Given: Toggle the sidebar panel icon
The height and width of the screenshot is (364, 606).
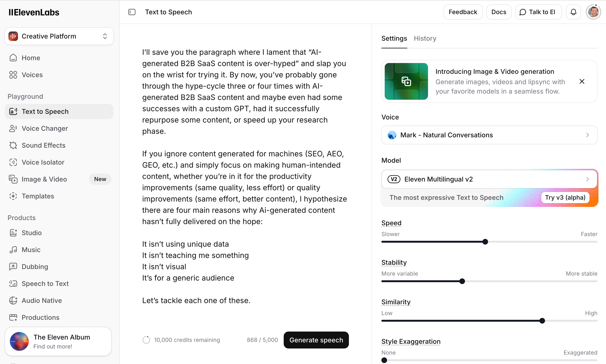Looking at the screenshot, I should tap(132, 12).
